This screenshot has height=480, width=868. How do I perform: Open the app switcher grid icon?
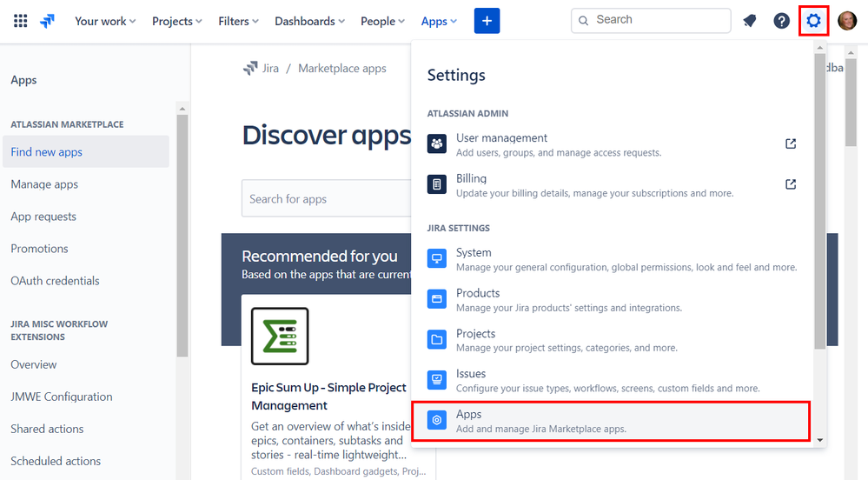(21, 21)
